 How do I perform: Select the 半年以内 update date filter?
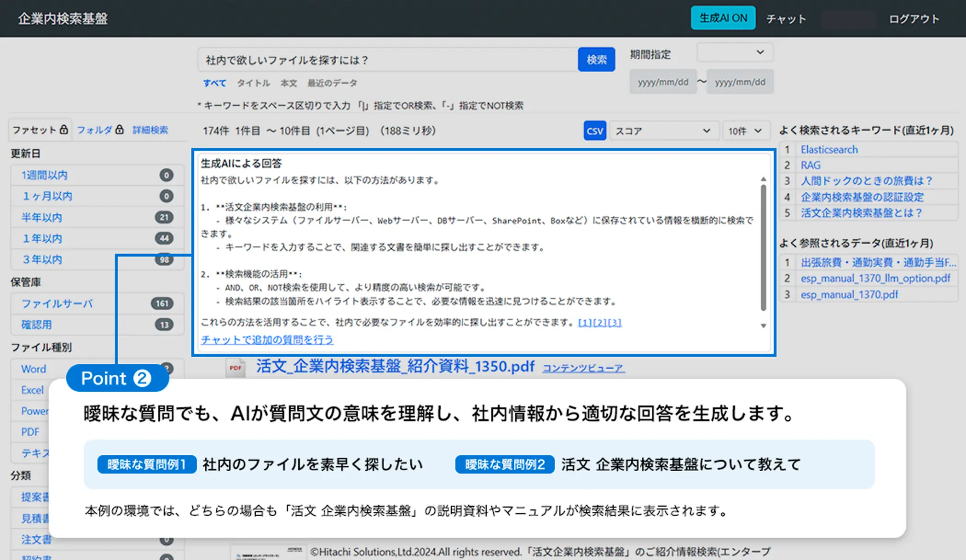click(42, 217)
